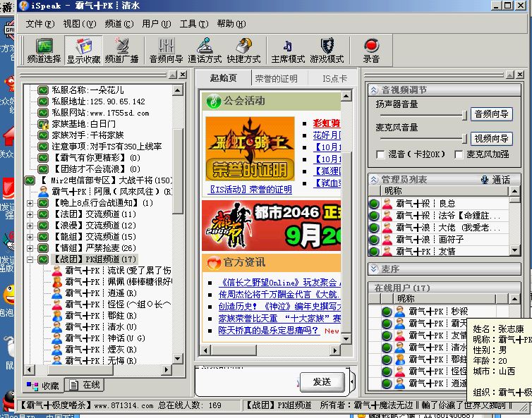Image resolution: width=532 pixels, height=418 pixels.
Task: Switch to 在线 tab at bottom
Action: click(x=85, y=385)
